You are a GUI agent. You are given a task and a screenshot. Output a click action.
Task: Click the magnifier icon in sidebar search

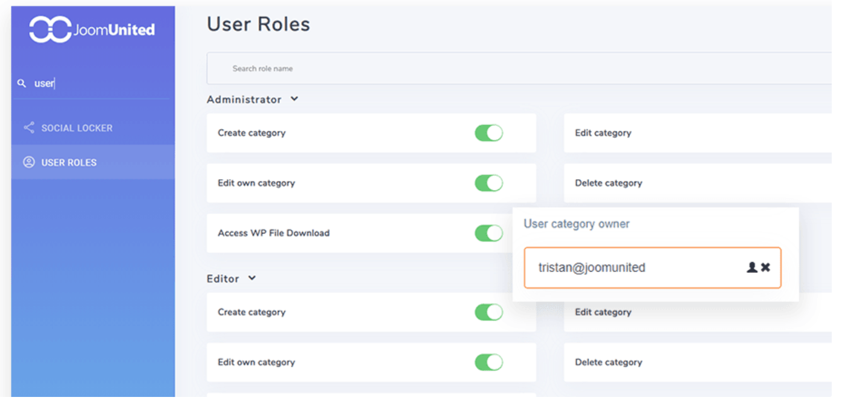pos(22,84)
